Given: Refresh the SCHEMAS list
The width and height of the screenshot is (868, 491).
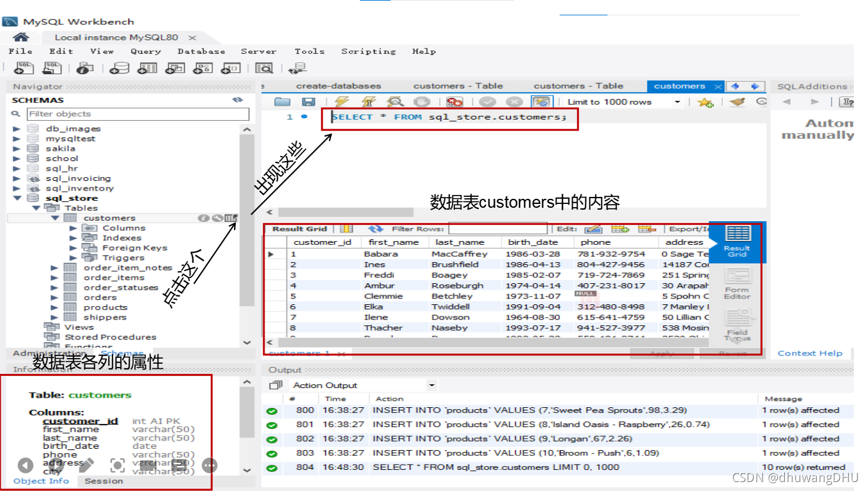Looking at the screenshot, I should pyautogui.click(x=238, y=100).
